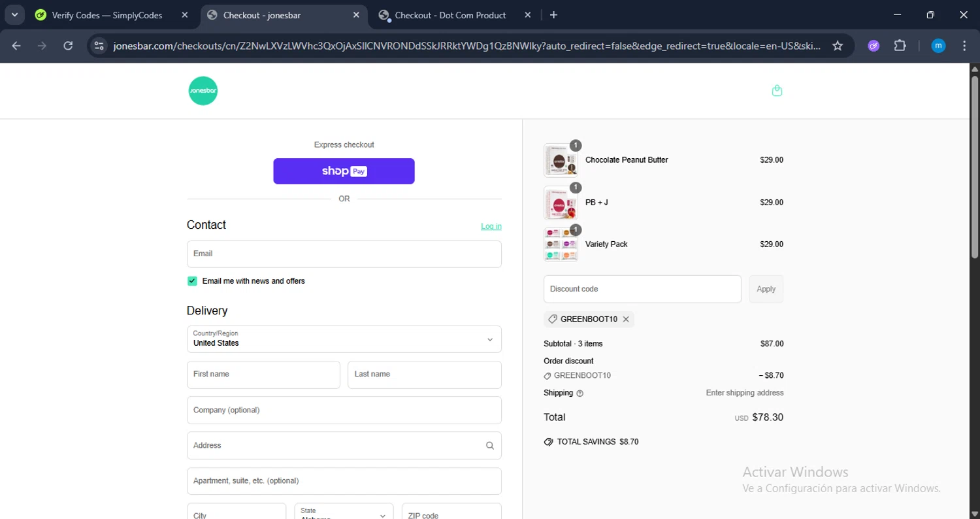Open the Chrome three-dot menu

click(964, 46)
